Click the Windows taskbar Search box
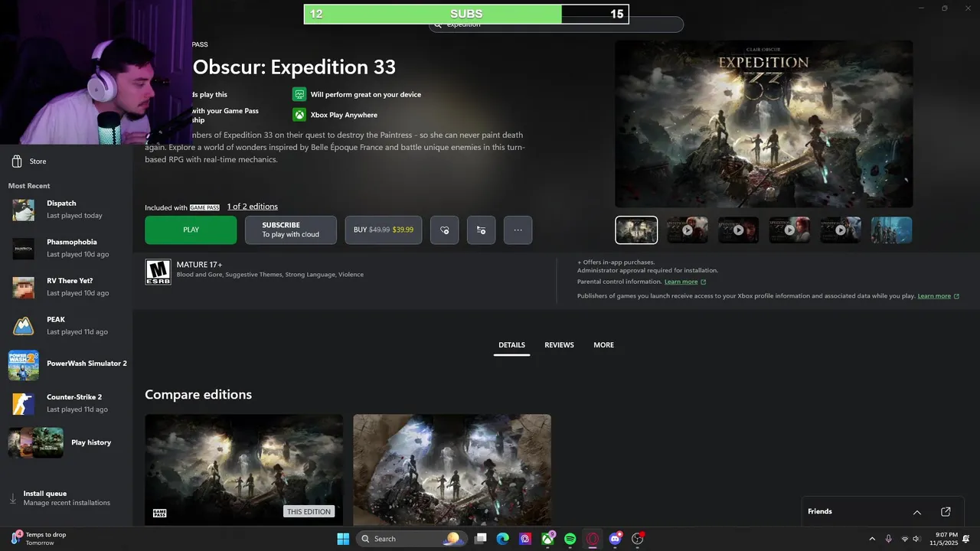The height and width of the screenshot is (551, 980). 412,539
